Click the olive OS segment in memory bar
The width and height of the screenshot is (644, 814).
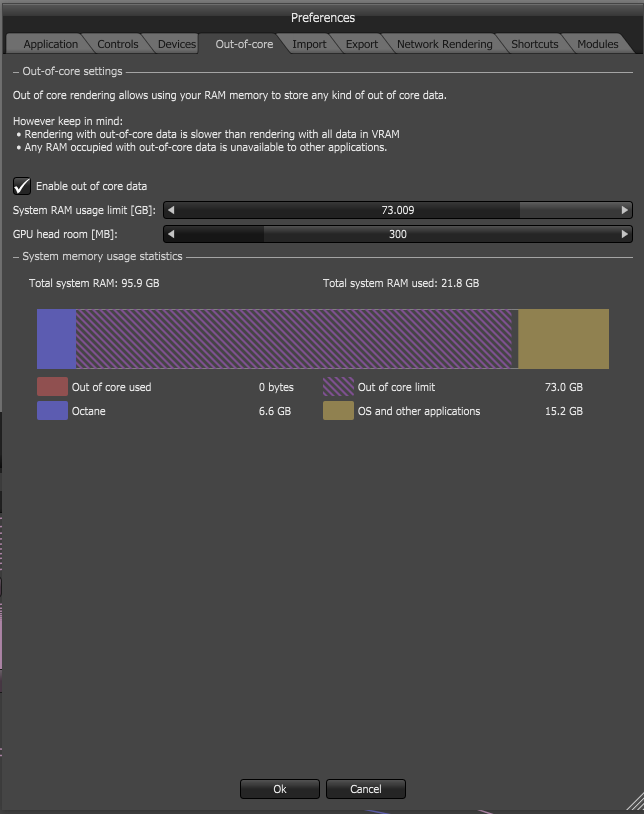pos(564,339)
